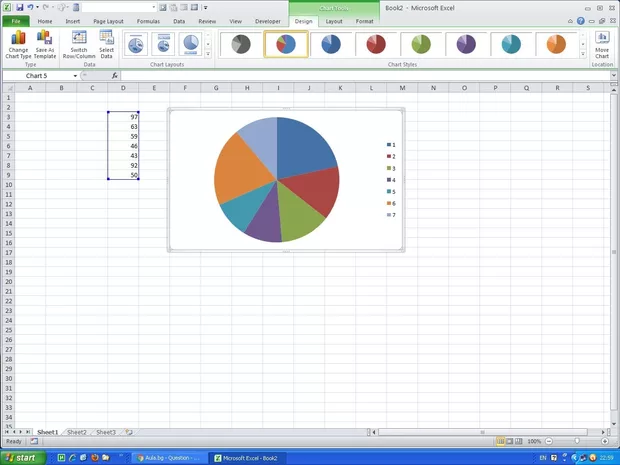Click the zoom slider in status bar
Screen dimensions: 620x465
[577, 441]
